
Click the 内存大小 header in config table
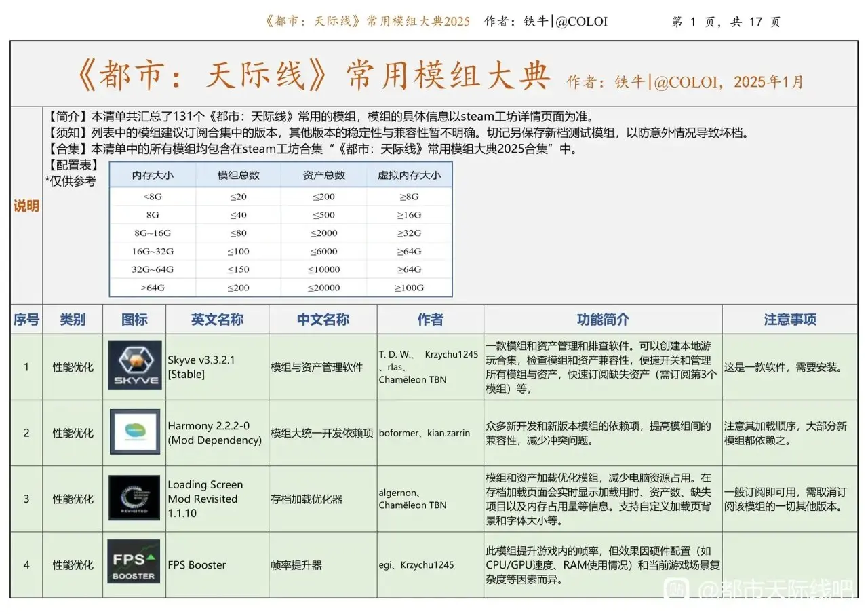153,175
